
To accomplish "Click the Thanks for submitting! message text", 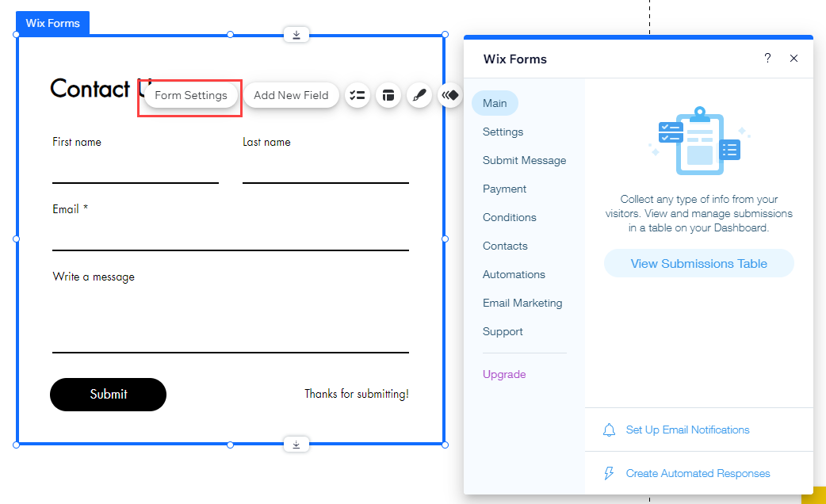I will tap(357, 394).
